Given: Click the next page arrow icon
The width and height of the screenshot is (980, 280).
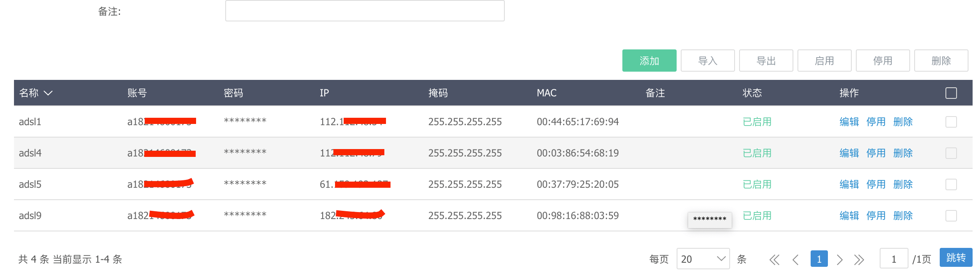Looking at the screenshot, I should (x=840, y=259).
